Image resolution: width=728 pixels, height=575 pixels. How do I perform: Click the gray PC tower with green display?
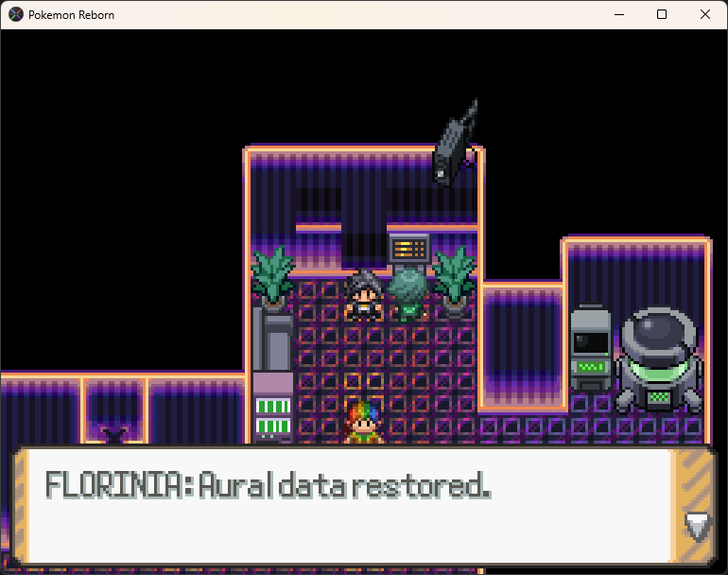pyautogui.click(x=591, y=347)
